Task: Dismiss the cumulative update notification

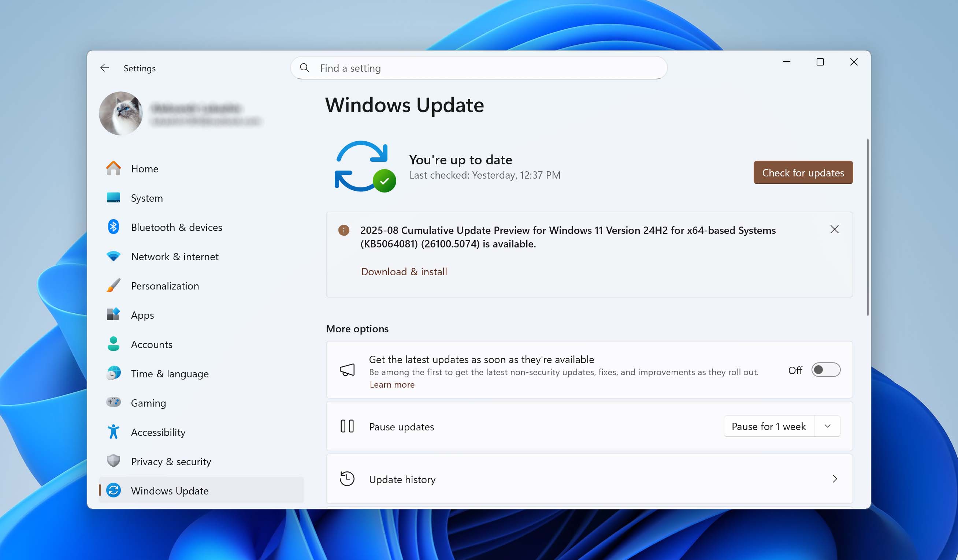Action: point(835,229)
